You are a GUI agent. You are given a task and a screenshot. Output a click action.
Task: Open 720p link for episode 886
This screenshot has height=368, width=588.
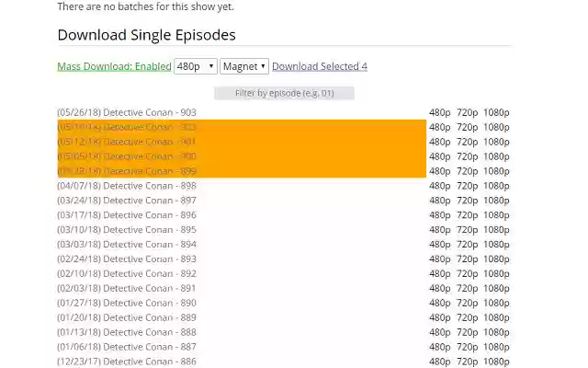467,362
